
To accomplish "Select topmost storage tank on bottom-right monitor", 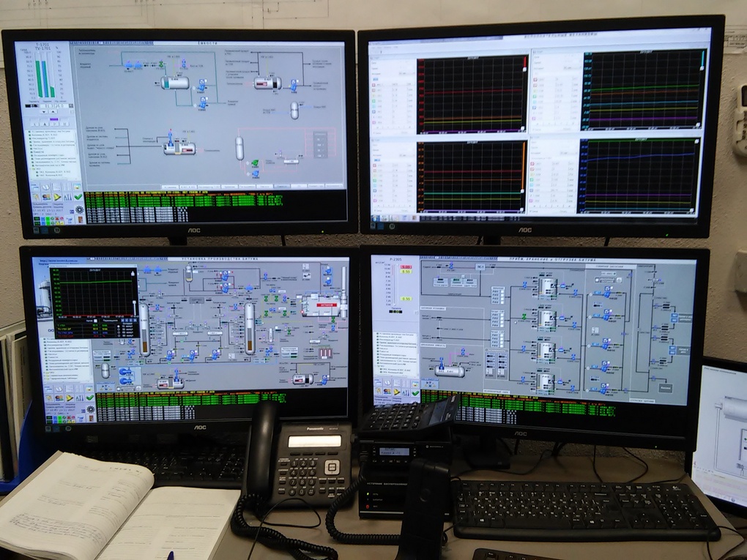I will [x=546, y=288].
